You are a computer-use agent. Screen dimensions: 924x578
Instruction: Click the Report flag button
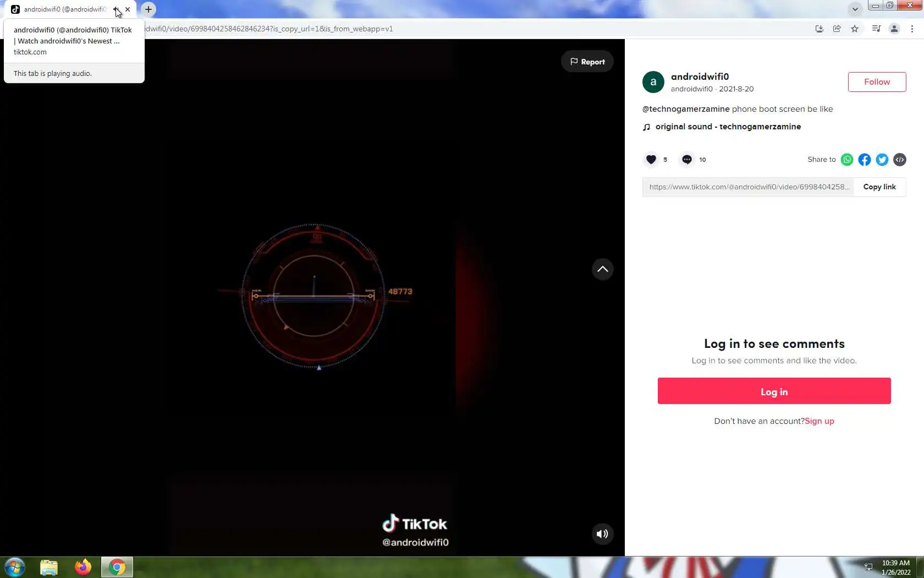[x=587, y=62]
